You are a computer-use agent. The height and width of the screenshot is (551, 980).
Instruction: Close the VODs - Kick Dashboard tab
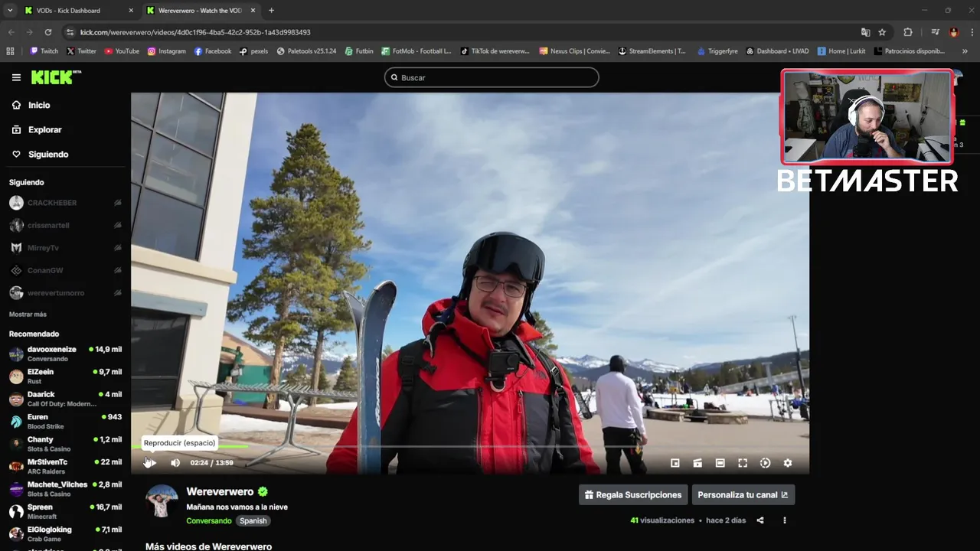(131, 11)
